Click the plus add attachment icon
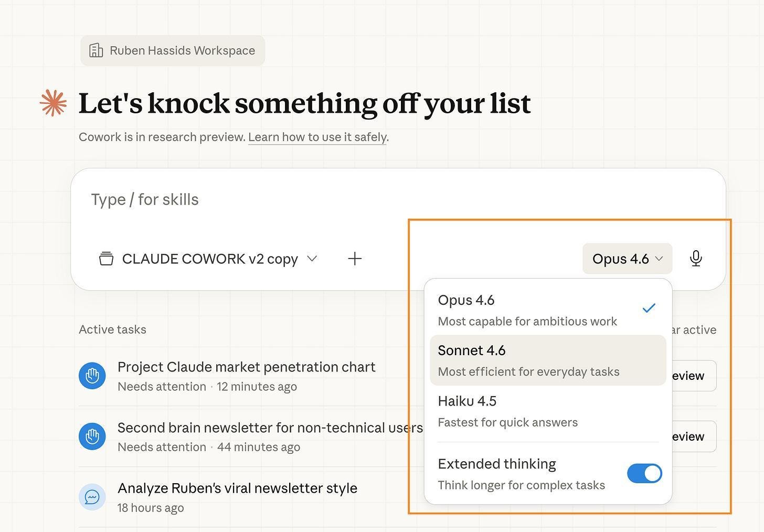The image size is (764, 532). 355,259
